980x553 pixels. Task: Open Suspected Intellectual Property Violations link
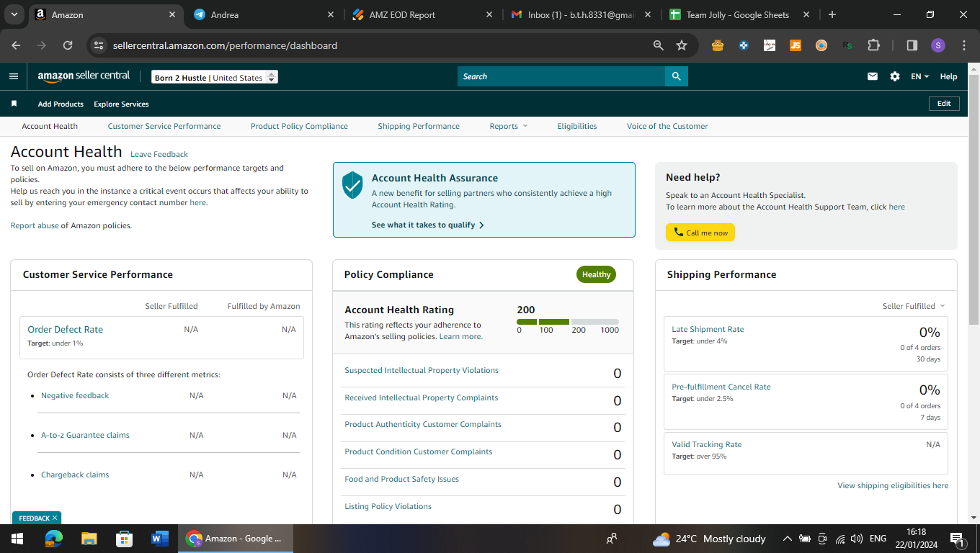coord(422,370)
